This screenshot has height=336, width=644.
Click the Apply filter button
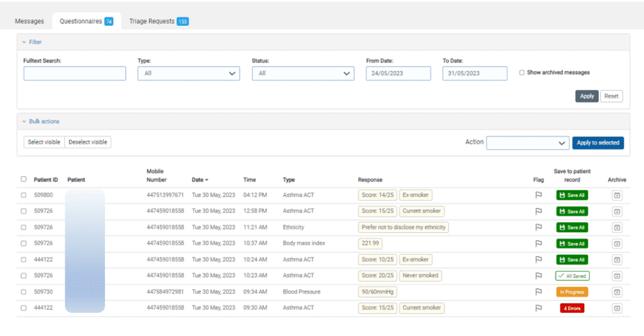(x=586, y=96)
